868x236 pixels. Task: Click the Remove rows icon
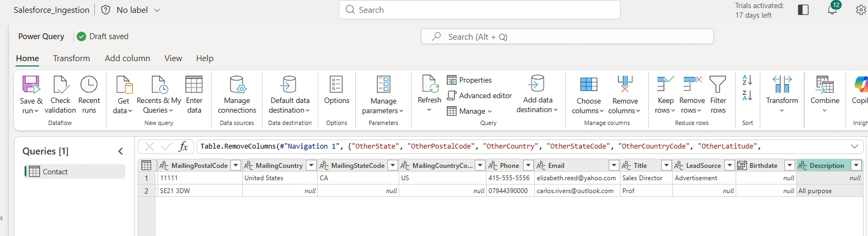pos(692,84)
